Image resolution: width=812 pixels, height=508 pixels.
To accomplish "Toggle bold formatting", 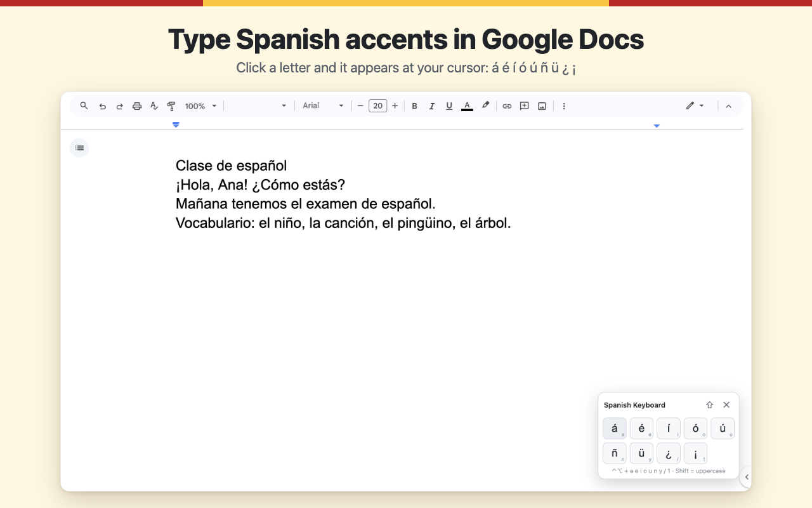I will coord(414,106).
